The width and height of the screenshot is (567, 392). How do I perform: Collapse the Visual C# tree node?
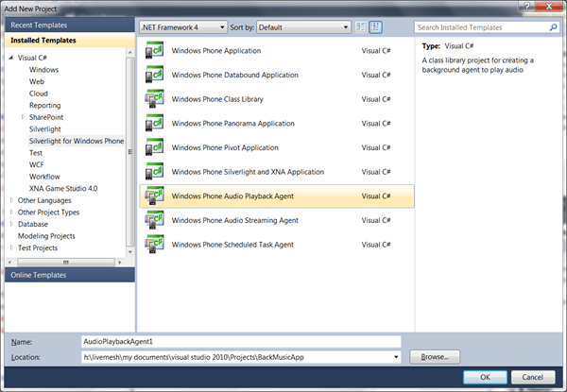click(x=11, y=58)
